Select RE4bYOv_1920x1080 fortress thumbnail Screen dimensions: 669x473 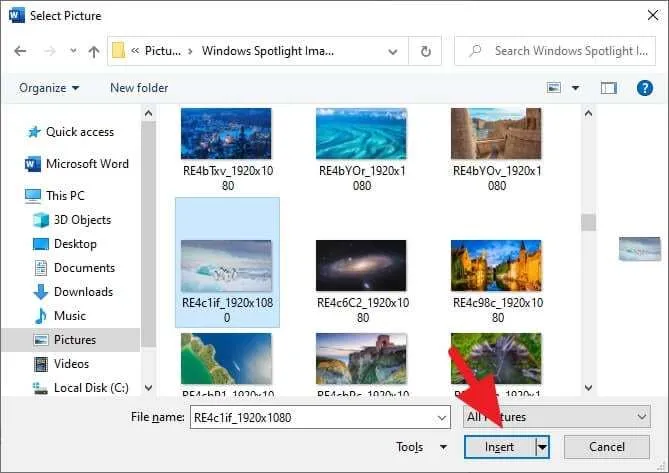point(496,133)
